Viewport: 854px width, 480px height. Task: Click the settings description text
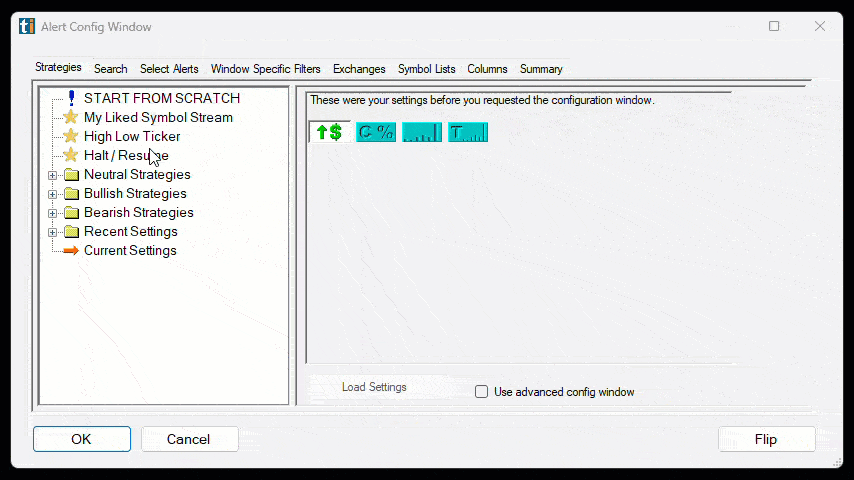[482, 100]
